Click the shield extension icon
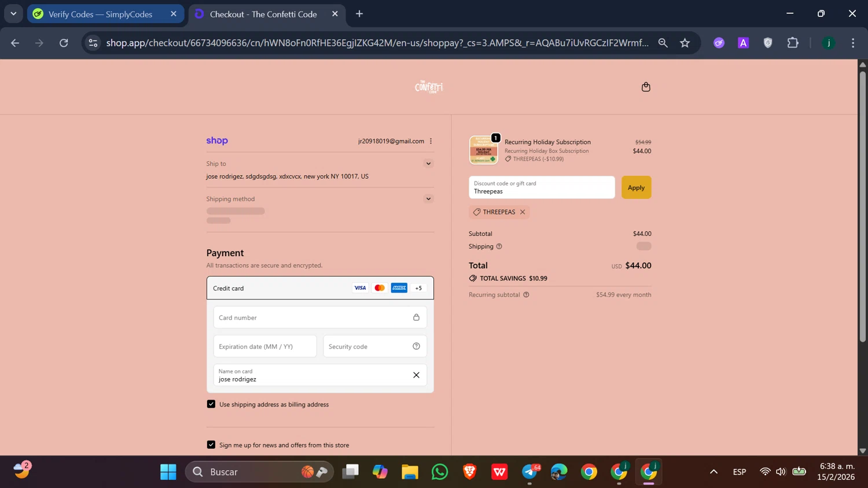Viewport: 868px width, 488px height. (768, 43)
